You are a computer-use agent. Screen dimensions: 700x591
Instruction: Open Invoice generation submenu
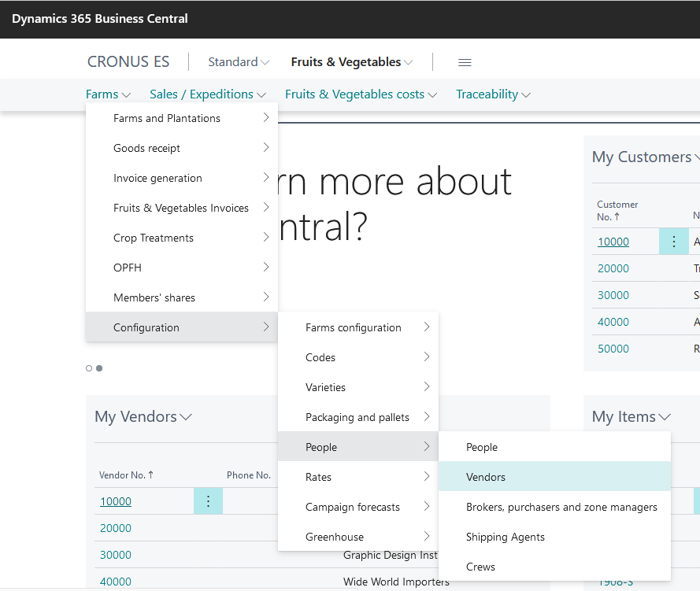pos(182,178)
